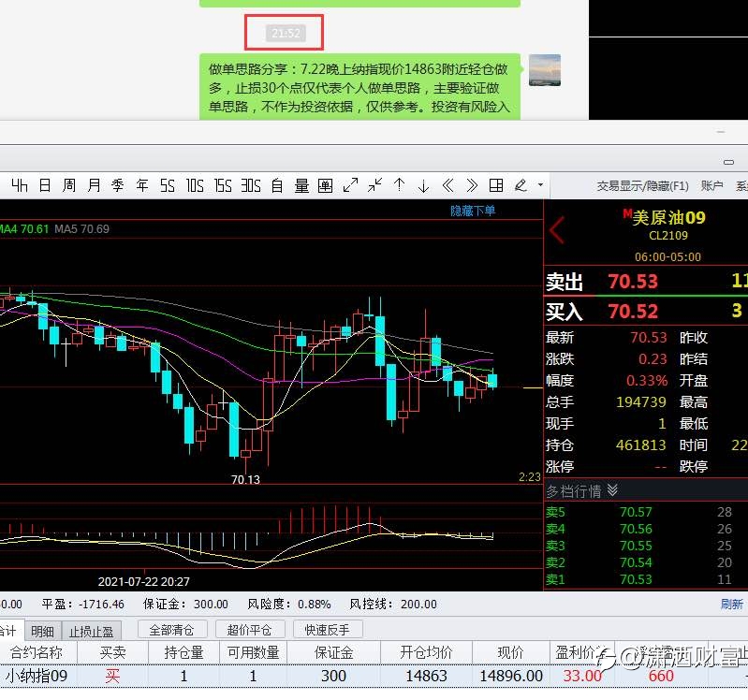Click the expand chart arrows icon

coord(350,185)
